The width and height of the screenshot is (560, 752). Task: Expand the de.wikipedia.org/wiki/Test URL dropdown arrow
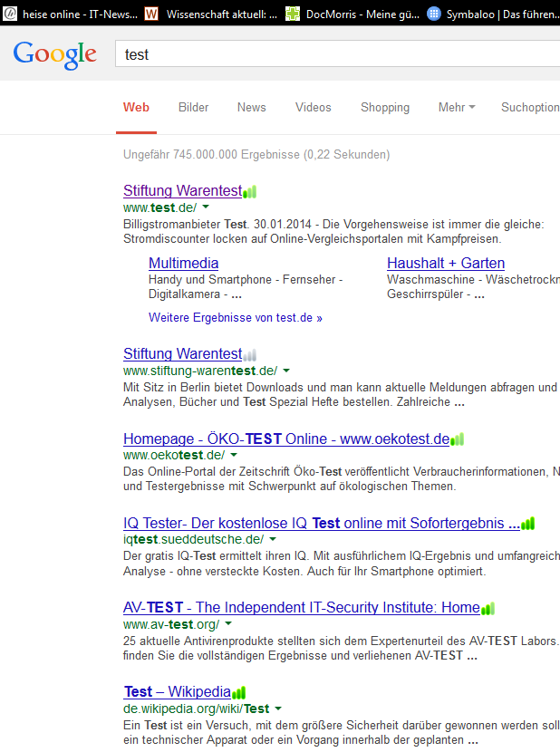coord(278,709)
